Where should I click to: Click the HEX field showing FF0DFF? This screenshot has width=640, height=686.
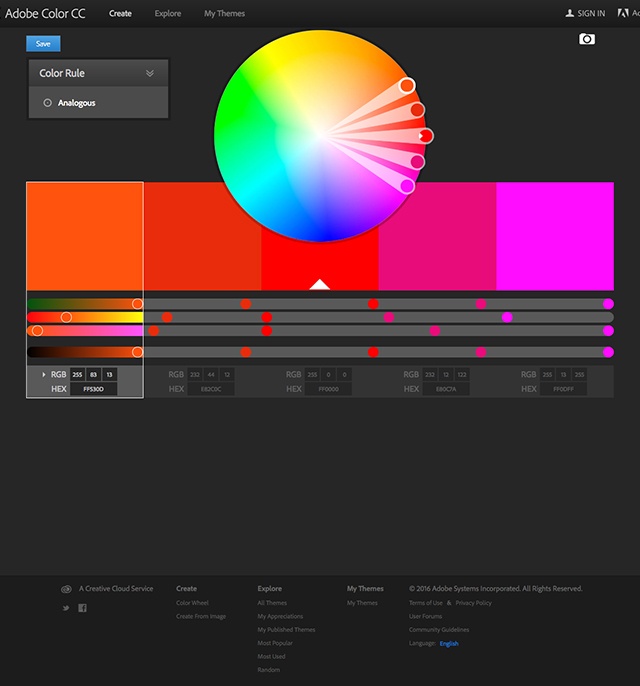point(563,389)
